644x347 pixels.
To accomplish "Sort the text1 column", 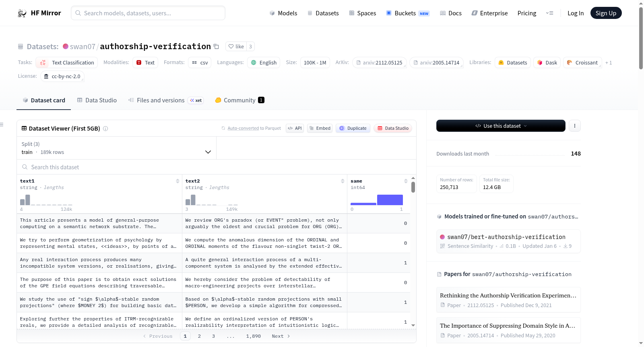I will (178, 181).
